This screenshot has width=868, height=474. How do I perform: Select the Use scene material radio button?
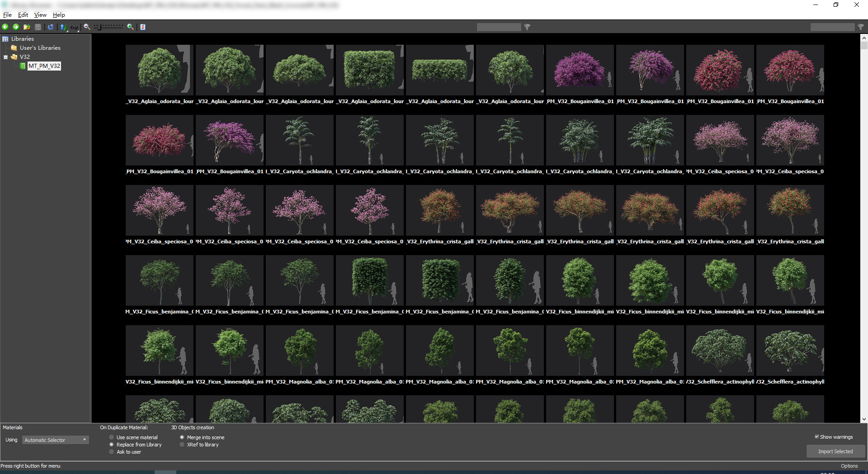tap(111, 437)
